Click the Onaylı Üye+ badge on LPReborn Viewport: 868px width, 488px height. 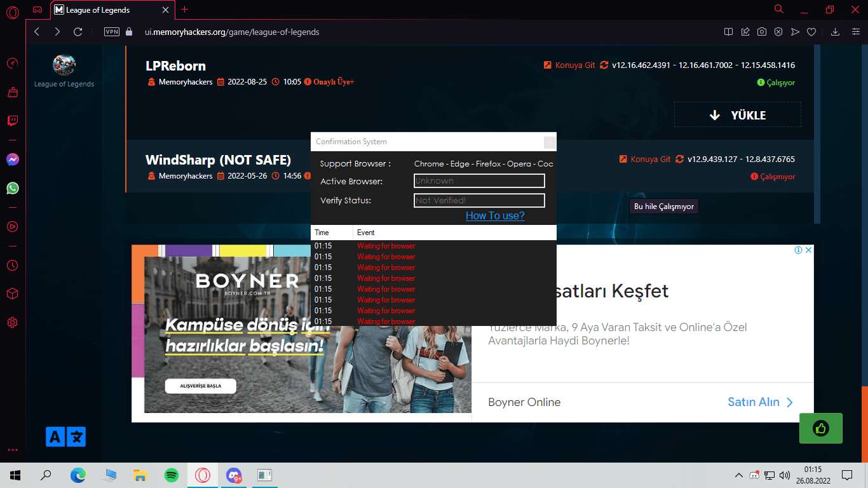[x=329, y=82]
